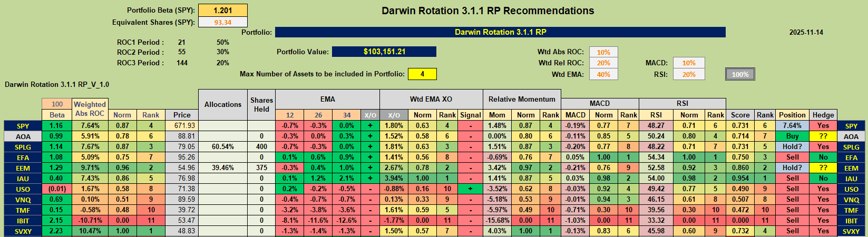Click the EMA 12 period header

(290, 115)
